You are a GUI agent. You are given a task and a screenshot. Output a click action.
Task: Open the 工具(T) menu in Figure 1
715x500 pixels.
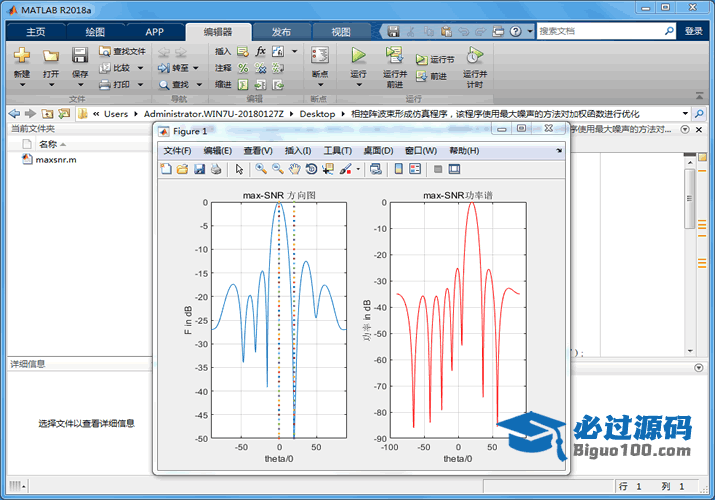coord(337,150)
